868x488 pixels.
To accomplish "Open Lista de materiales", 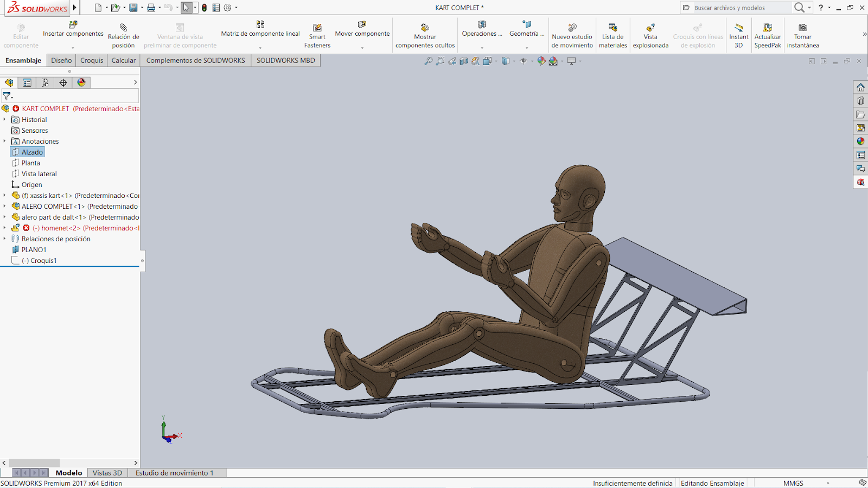I will [x=612, y=28].
